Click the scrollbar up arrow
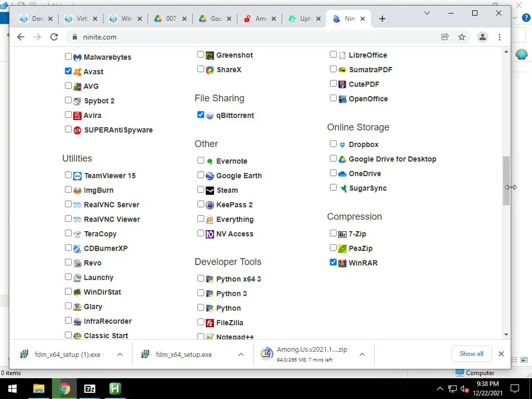The width and height of the screenshot is (532, 399). 506,51
